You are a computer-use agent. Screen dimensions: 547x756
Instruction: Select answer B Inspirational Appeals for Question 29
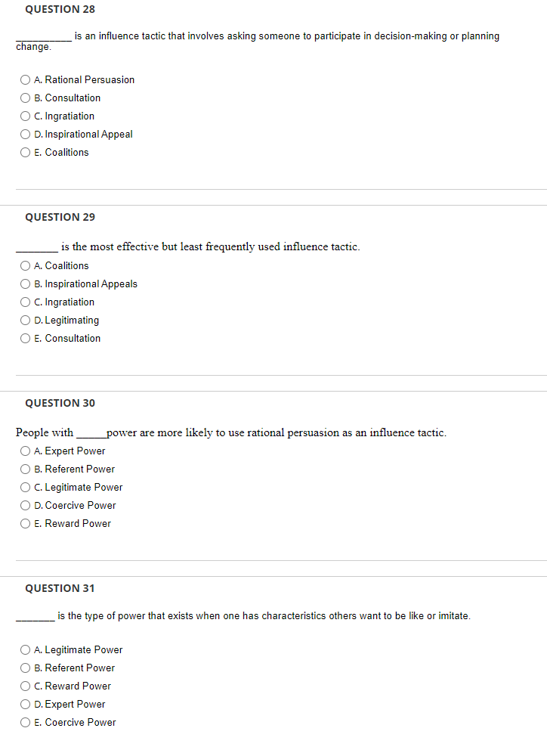pos(25,283)
